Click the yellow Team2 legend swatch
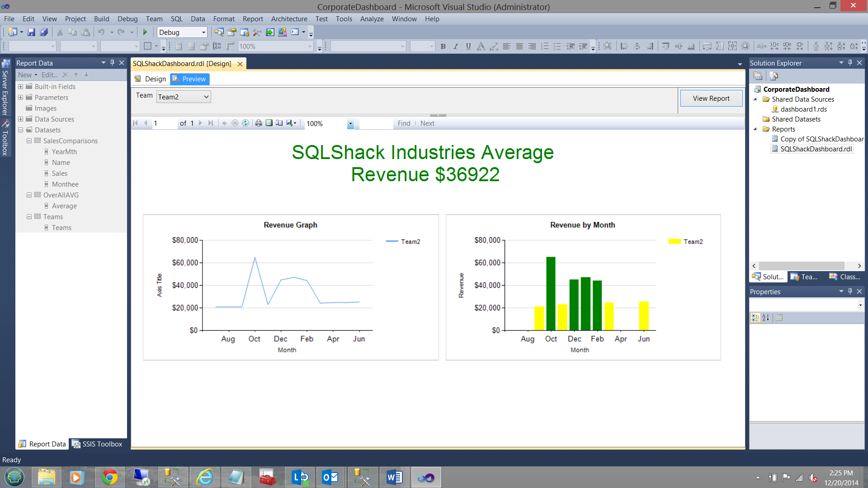 (675, 242)
